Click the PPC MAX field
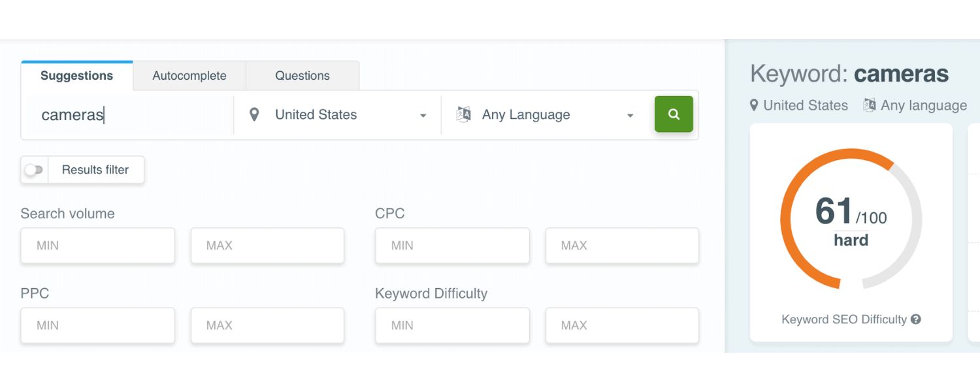The image size is (980, 392). pos(267,325)
